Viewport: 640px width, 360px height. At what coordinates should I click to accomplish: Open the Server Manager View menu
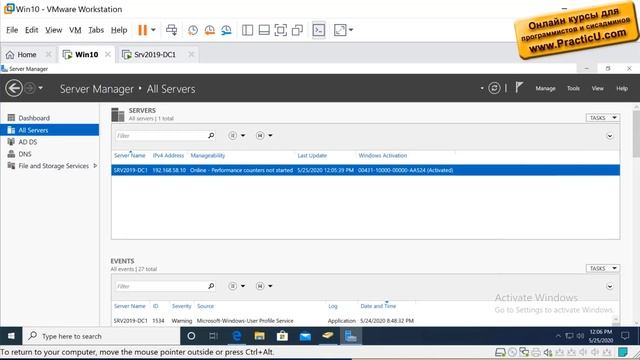[x=598, y=88]
